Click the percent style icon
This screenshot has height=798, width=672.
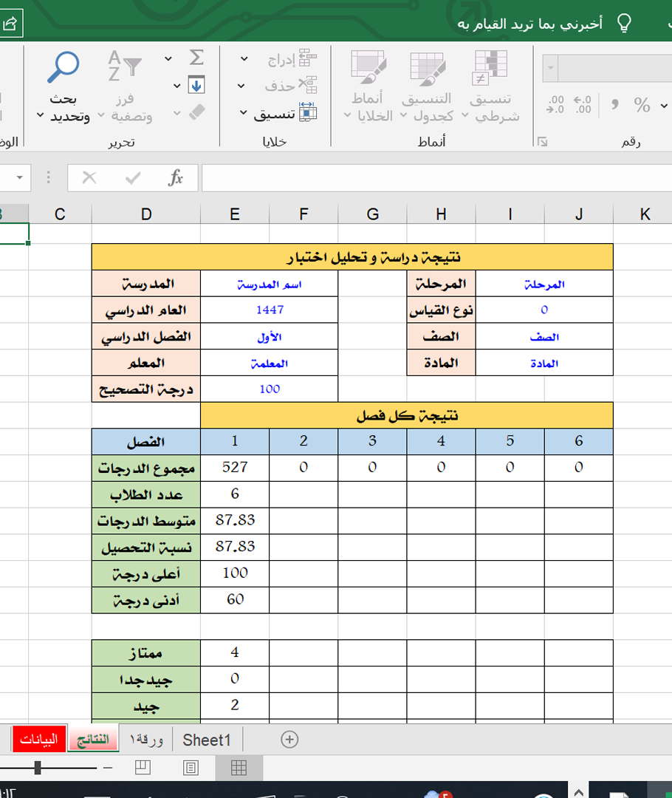pos(642,105)
